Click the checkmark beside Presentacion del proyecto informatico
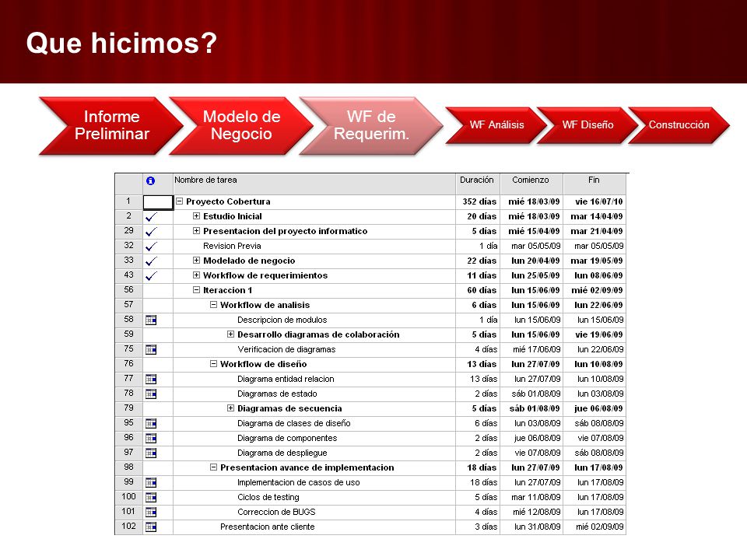Screen dimensions: 747x560 coord(151,232)
